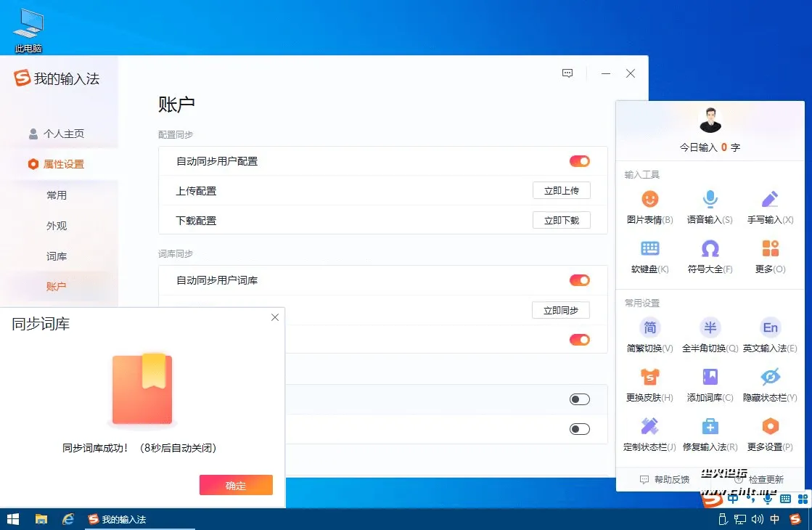Click 立即上传 to upload configuration
812x530 pixels.
pyautogui.click(x=561, y=190)
